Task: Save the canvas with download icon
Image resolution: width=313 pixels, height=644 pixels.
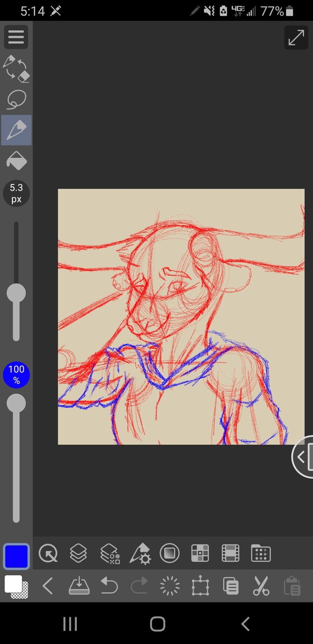Action: tap(79, 586)
